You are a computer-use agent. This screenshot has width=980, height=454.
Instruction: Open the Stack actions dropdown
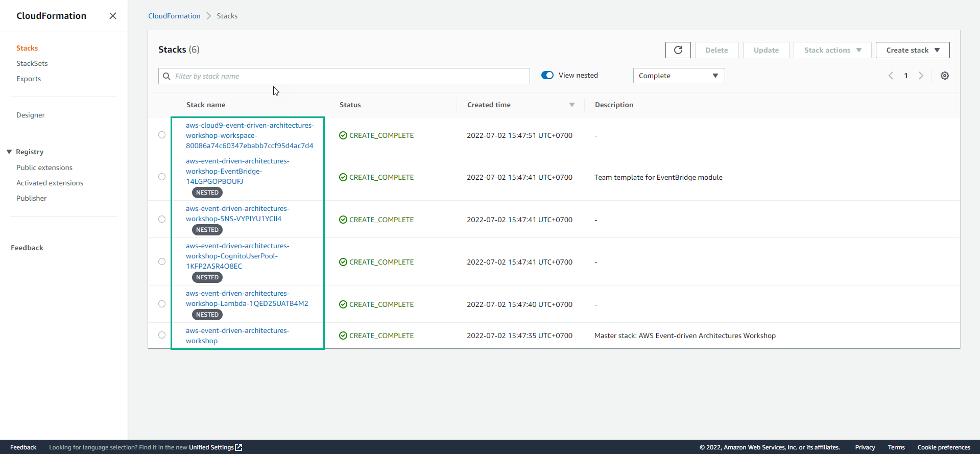coord(832,50)
